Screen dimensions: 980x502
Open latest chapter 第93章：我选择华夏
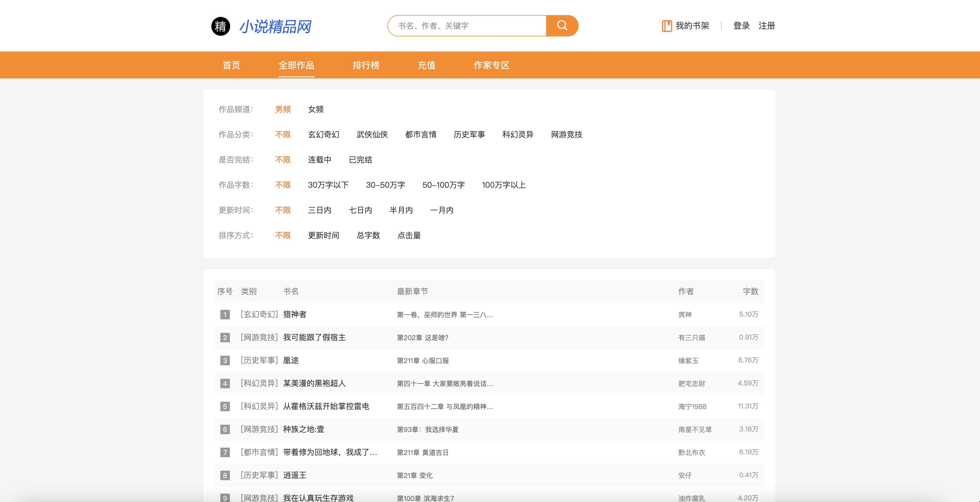[427, 429]
